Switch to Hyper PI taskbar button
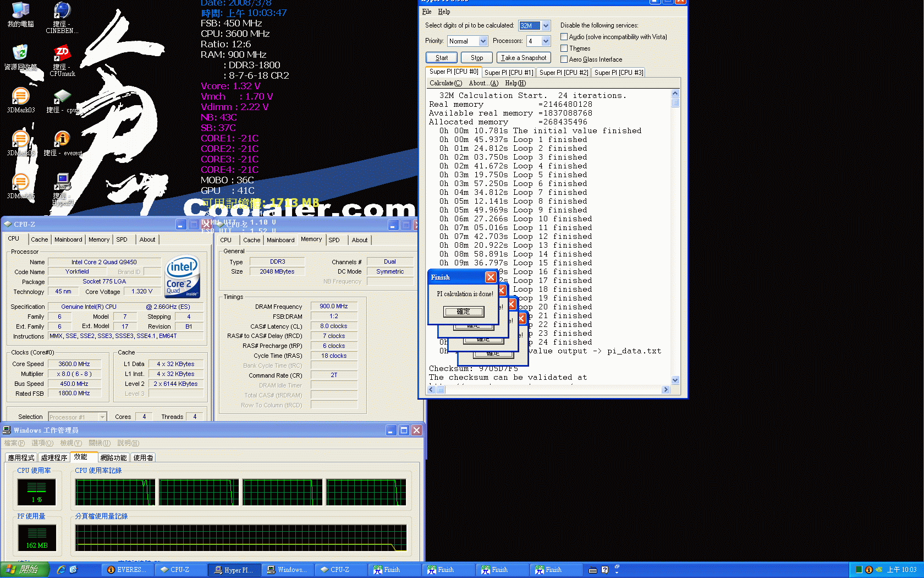The width and height of the screenshot is (924, 578). click(x=234, y=570)
